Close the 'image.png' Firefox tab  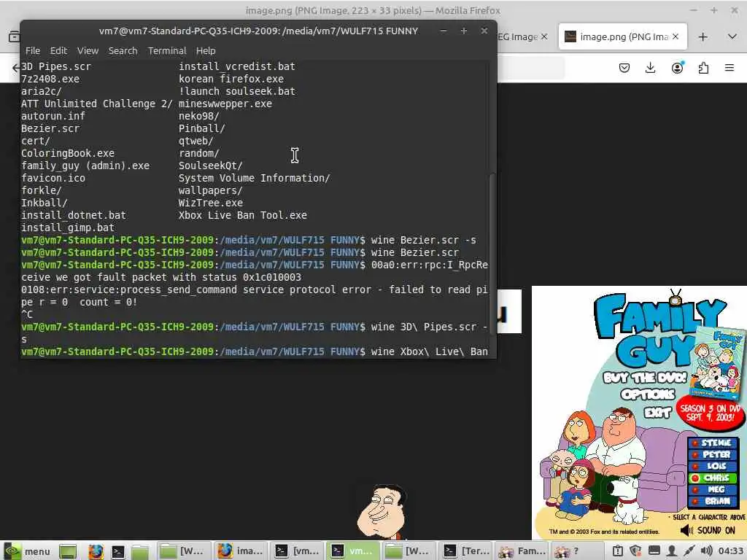point(676,36)
